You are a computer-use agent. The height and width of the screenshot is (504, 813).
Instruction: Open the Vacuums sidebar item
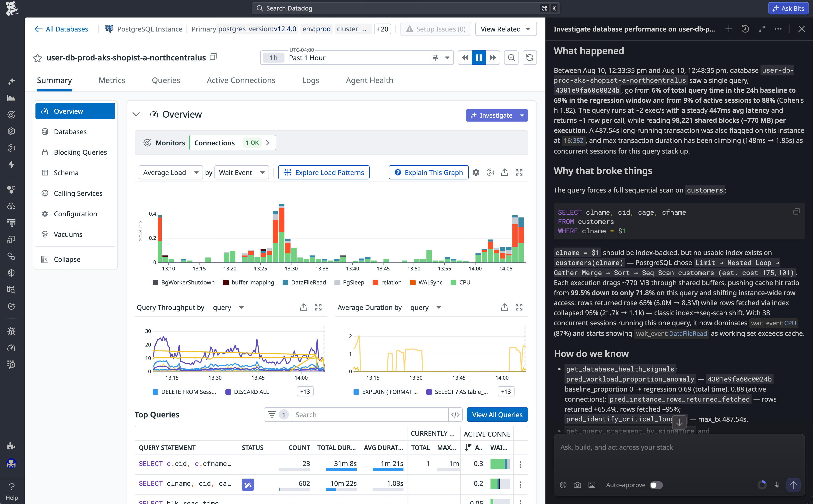coord(75,234)
